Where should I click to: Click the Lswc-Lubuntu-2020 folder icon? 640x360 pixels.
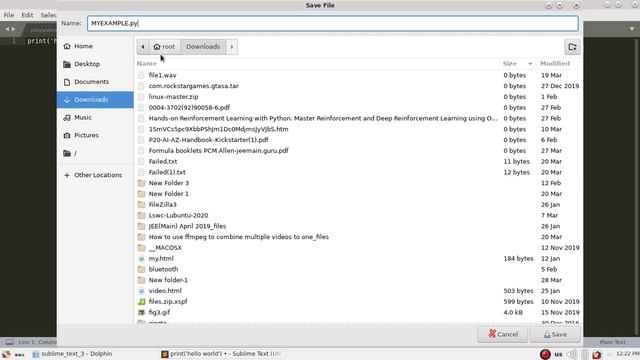(141, 215)
